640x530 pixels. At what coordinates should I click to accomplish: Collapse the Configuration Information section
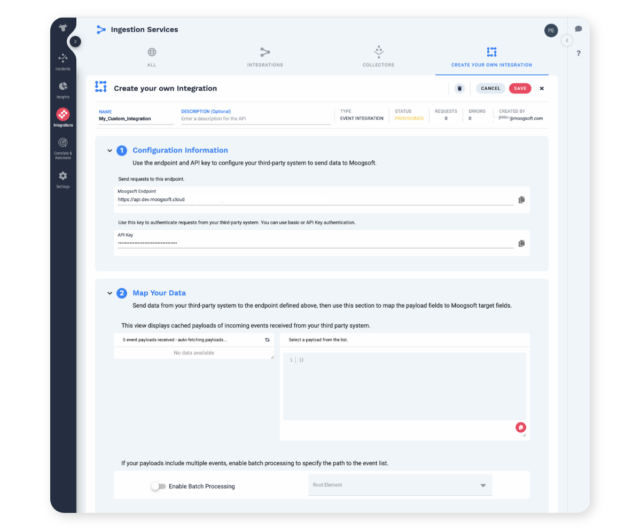[x=109, y=150]
